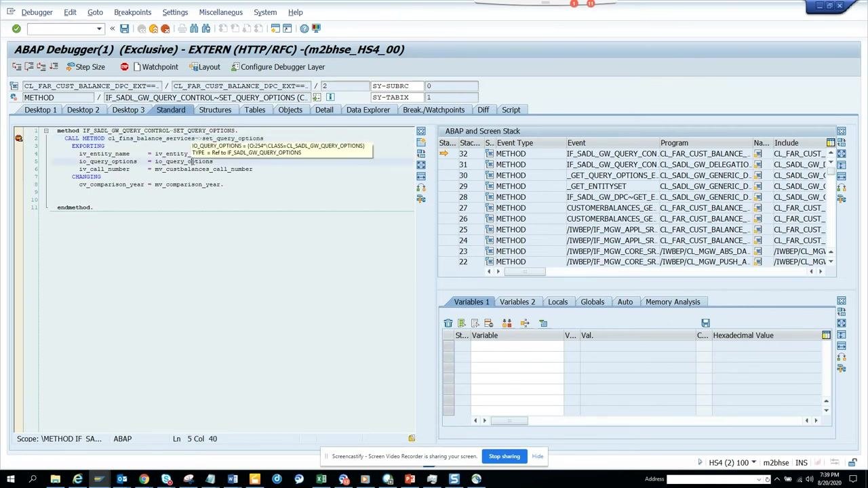Switch to the Structures tab
Image resolution: width=868 pixels, height=488 pixels.
tap(215, 110)
